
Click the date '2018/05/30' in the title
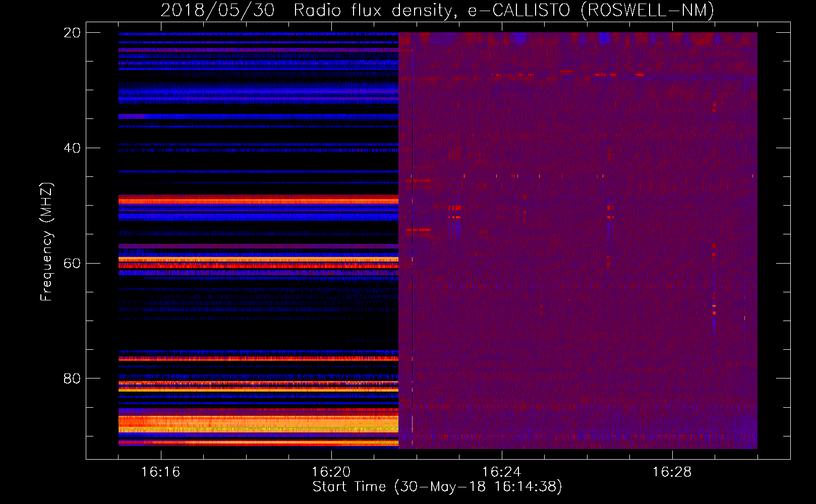click(218, 11)
